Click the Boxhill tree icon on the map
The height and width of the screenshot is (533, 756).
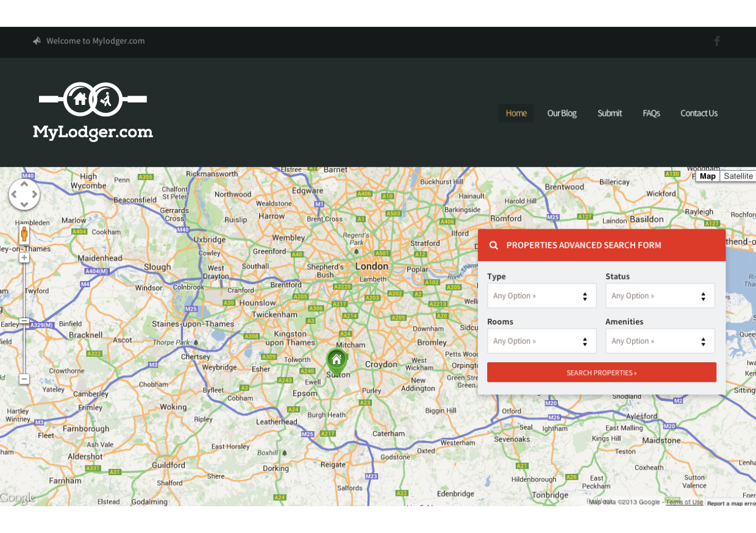284,453
